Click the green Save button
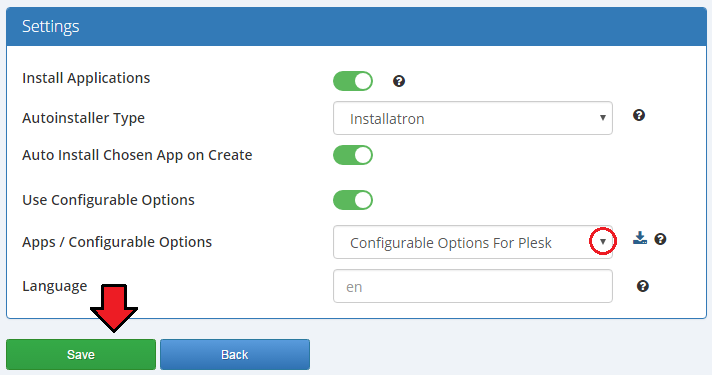 point(81,354)
